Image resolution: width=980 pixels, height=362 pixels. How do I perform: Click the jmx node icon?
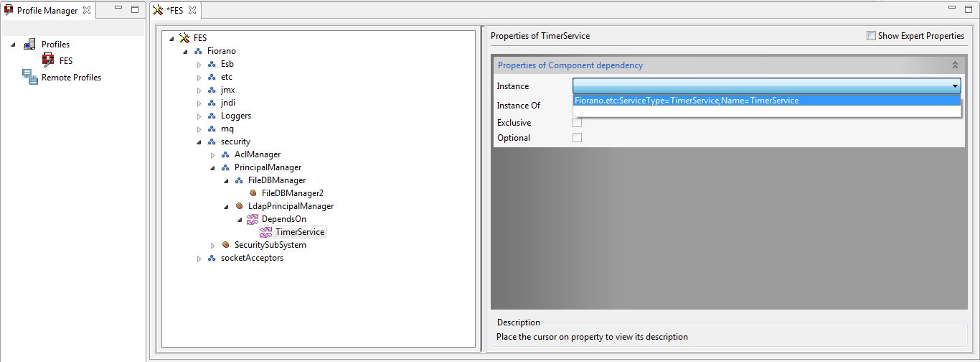pyautogui.click(x=212, y=90)
